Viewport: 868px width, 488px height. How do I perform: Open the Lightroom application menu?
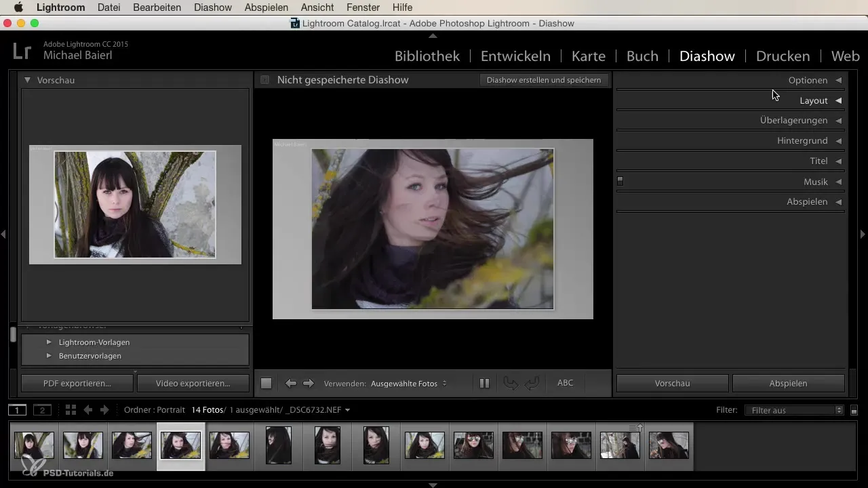pos(60,7)
